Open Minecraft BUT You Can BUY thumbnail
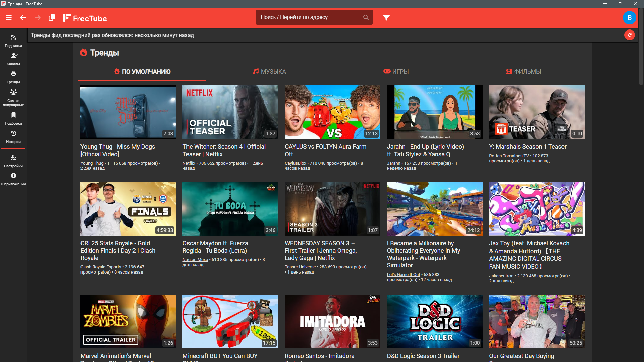Screen dimensions: 644x362 click(230, 321)
